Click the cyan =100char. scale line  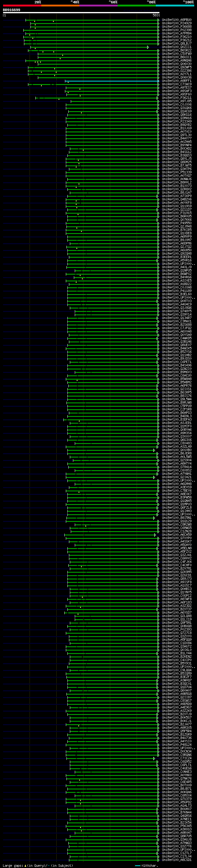[x=137, y=866]
